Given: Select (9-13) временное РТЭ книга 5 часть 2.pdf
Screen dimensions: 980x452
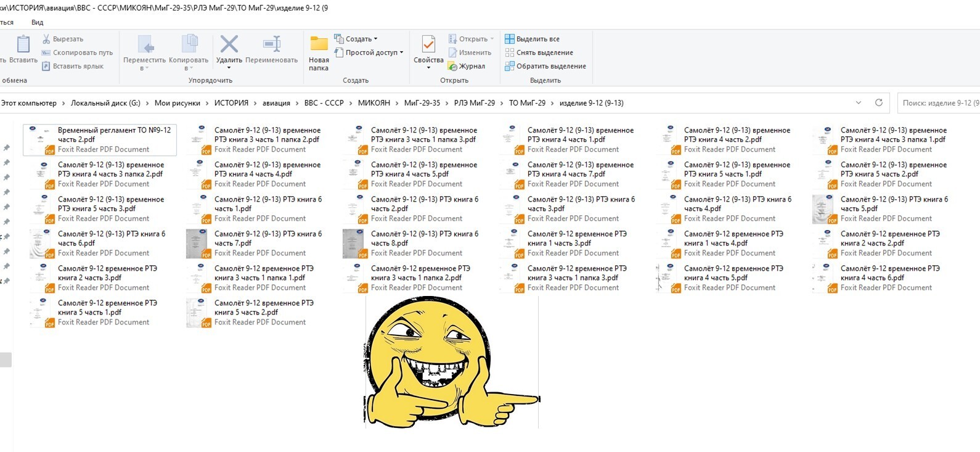Looking at the screenshot, I should 883,175.
